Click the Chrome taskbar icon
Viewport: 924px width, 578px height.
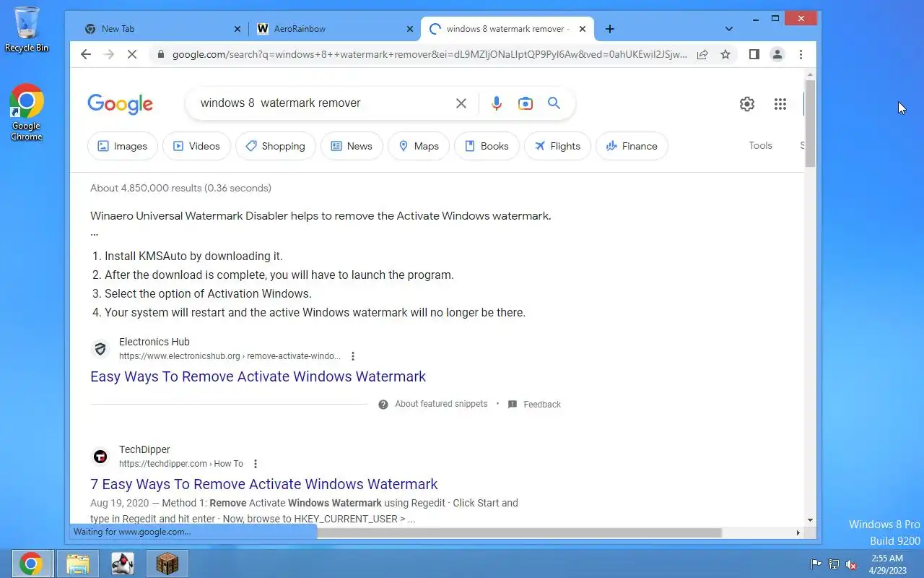pyautogui.click(x=30, y=564)
